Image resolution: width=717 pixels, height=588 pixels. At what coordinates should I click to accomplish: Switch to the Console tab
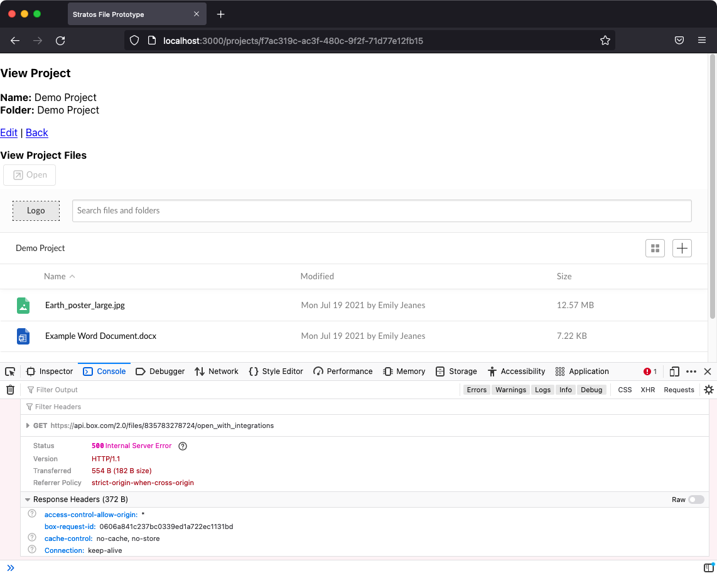pos(104,372)
